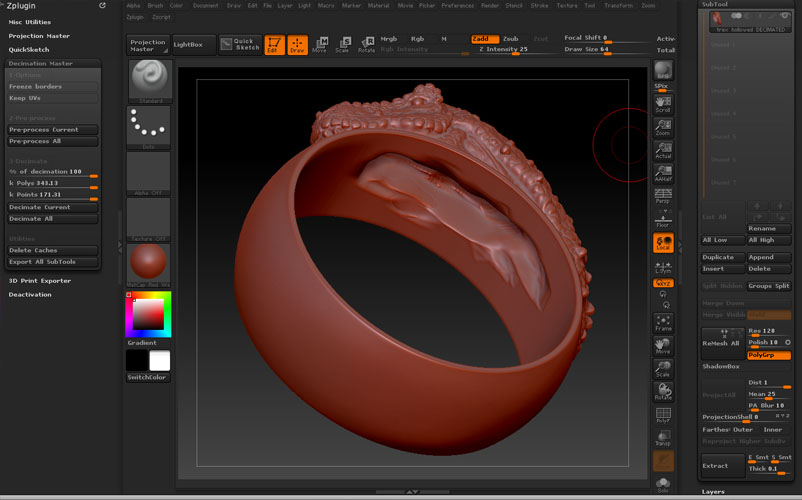
Task: Click the main color picker square
Action: click(148, 314)
